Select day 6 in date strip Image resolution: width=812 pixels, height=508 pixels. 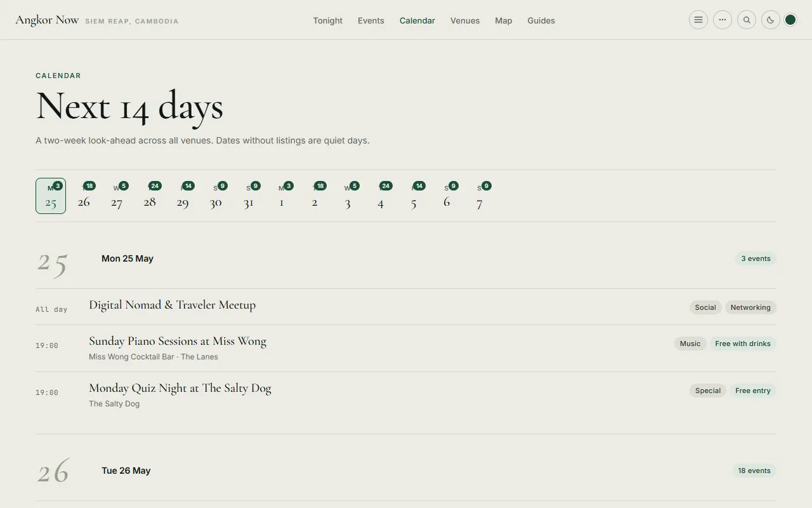tap(447, 196)
